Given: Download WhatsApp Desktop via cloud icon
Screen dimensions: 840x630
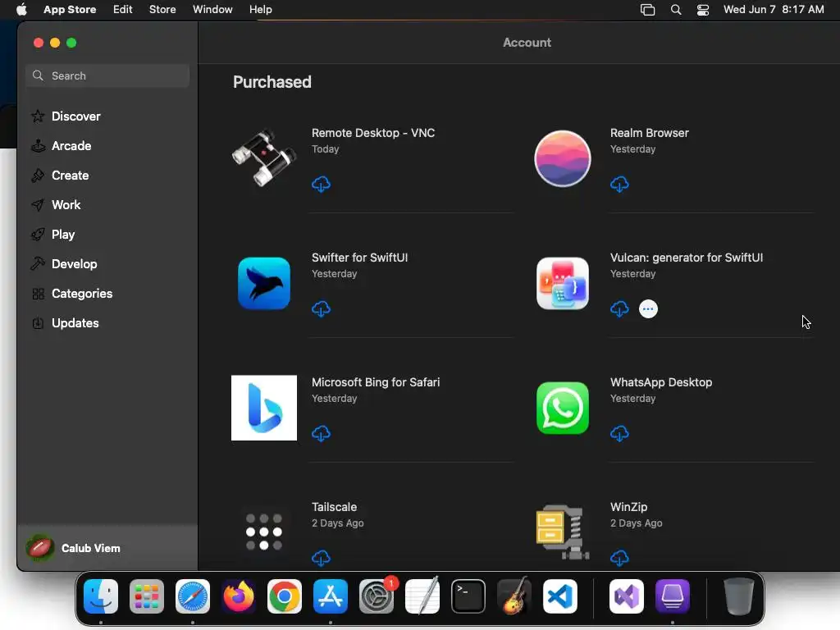Looking at the screenshot, I should pyautogui.click(x=619, y=433).
